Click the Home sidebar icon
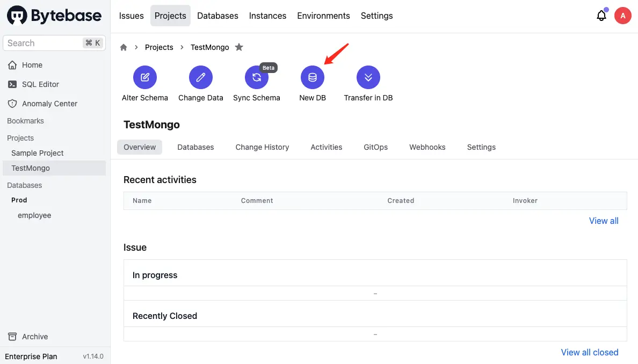This screenshot has height=364, width=638. click(x=12, y=65)
